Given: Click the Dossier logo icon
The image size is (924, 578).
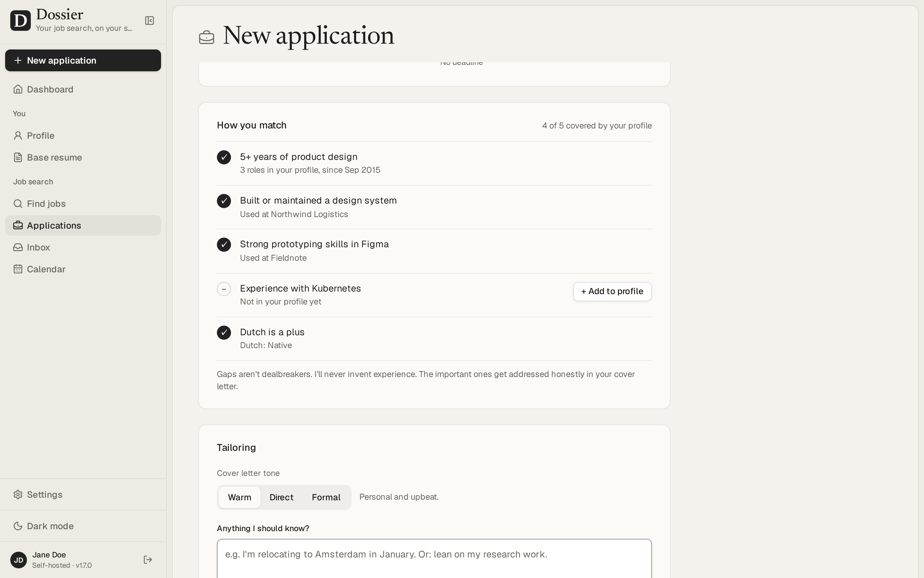Looking at the screenshot, I should click(20, 21).
